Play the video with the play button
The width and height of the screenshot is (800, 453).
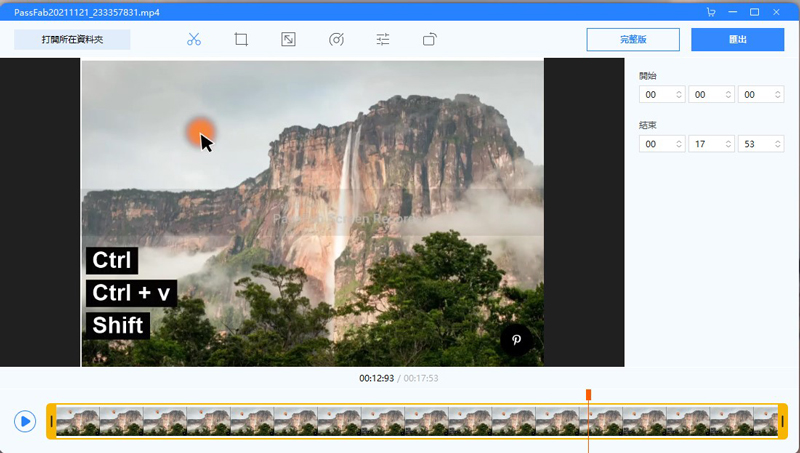[x=25, y=421]
